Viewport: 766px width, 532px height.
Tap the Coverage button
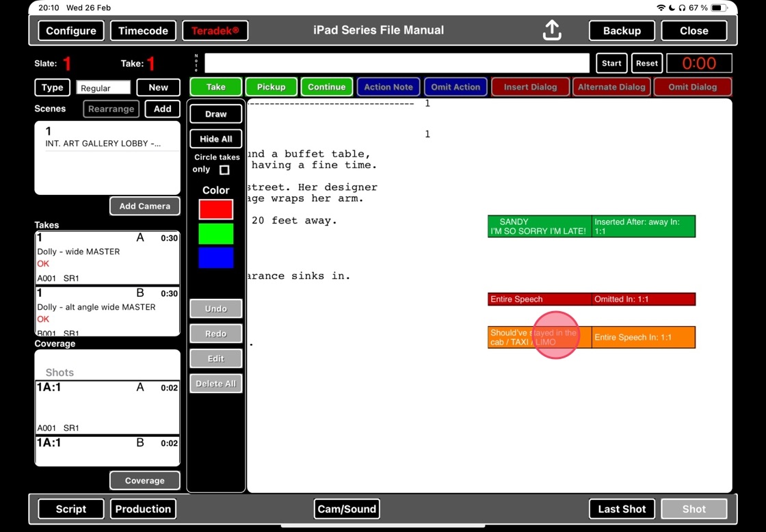[144, 481]
